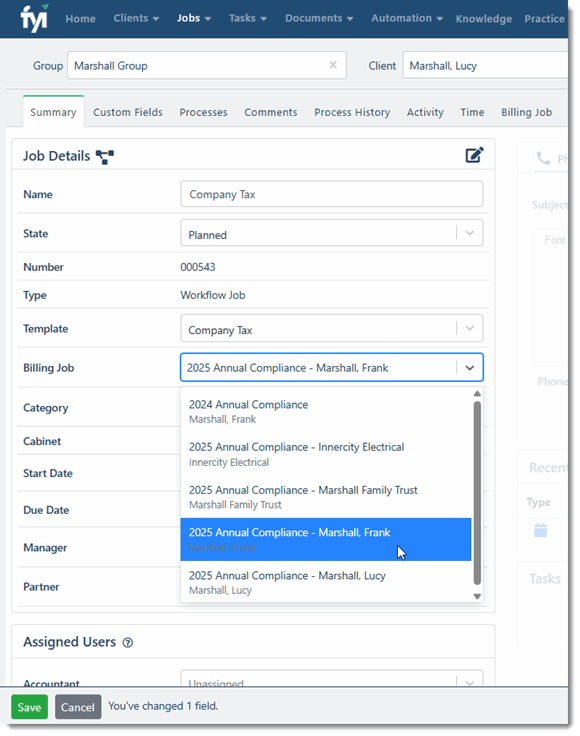Click the dropdown list scroll down arrow
This screenshot has width=580, height=736.
pyautogui.click(x=477, y=597)
